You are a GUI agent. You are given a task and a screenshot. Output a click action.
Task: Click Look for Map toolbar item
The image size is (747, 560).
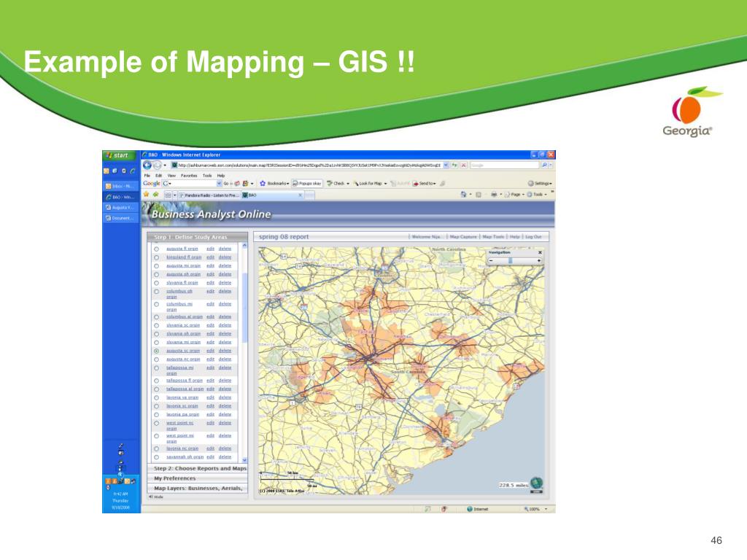[x=370, y=183]
